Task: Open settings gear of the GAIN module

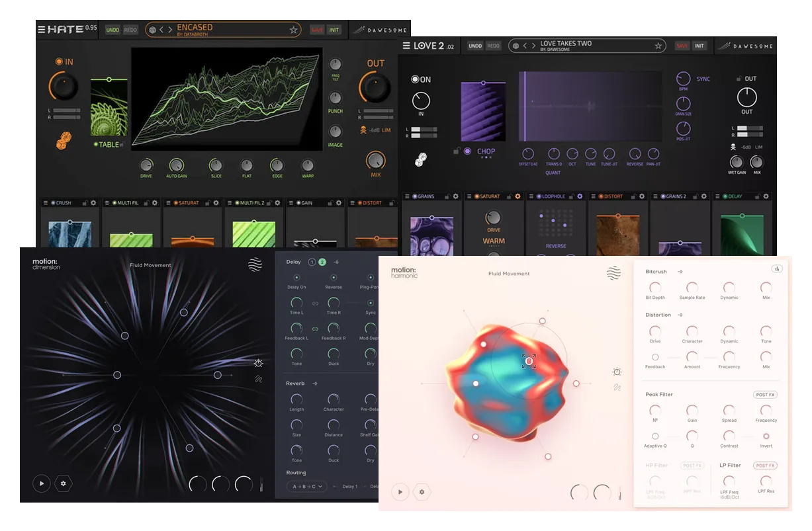Action: (x=339, y=203)
